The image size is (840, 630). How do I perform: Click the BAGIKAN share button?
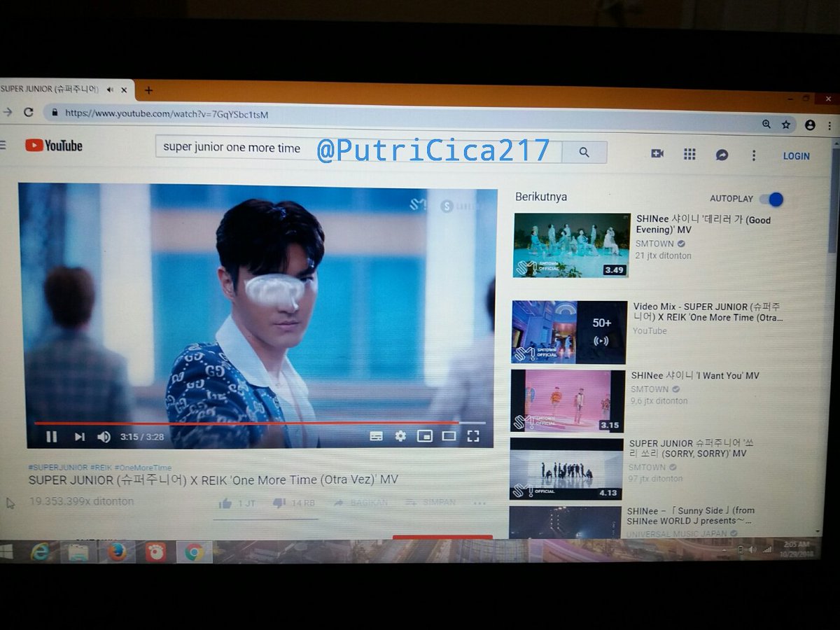(360, 503)
